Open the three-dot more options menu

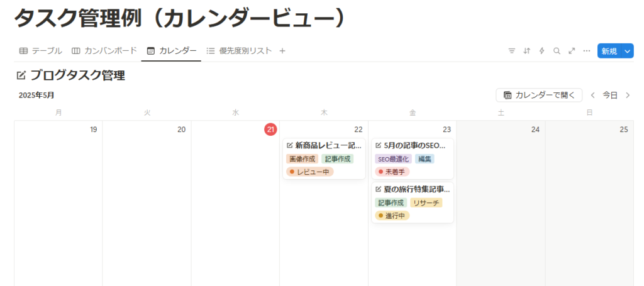tap(587, 51)
